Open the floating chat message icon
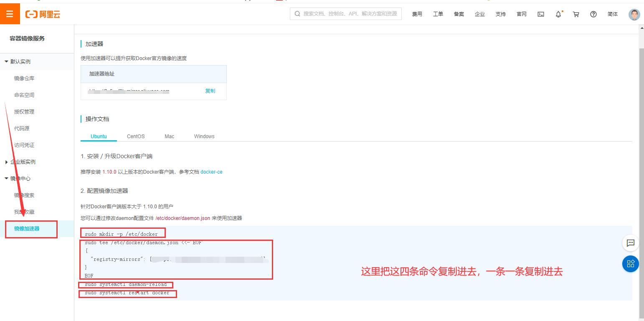The image size is (644, 321). pyautogui.click(x=631, y=243)
